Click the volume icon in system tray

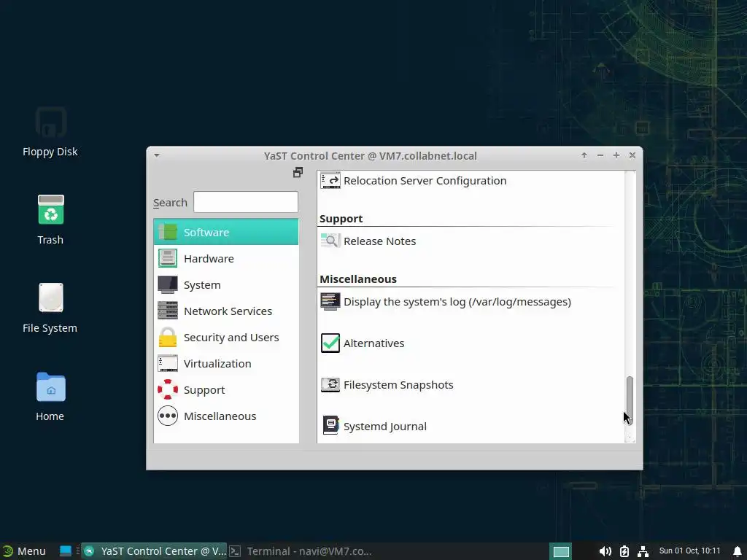point(605,551)
